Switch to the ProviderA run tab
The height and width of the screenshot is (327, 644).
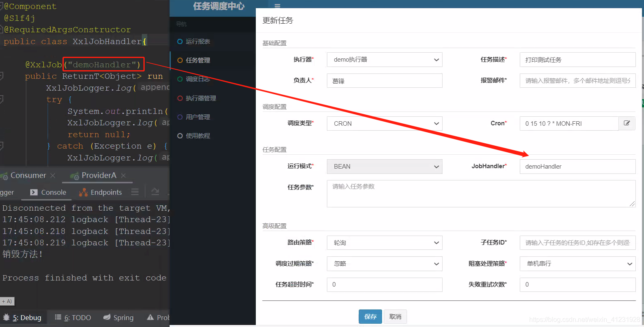click(x=99, y=176)
